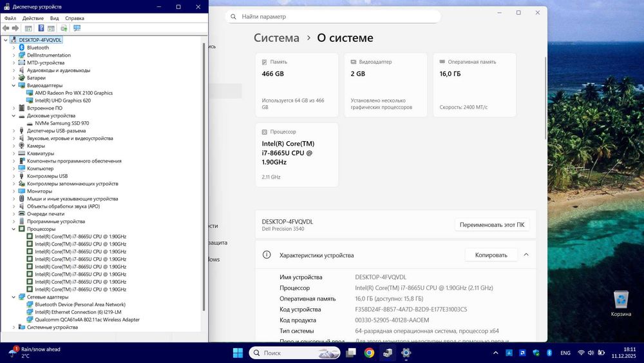Open Google Chrome from the taskbar
644x363 pixels.
coord(369,353)
